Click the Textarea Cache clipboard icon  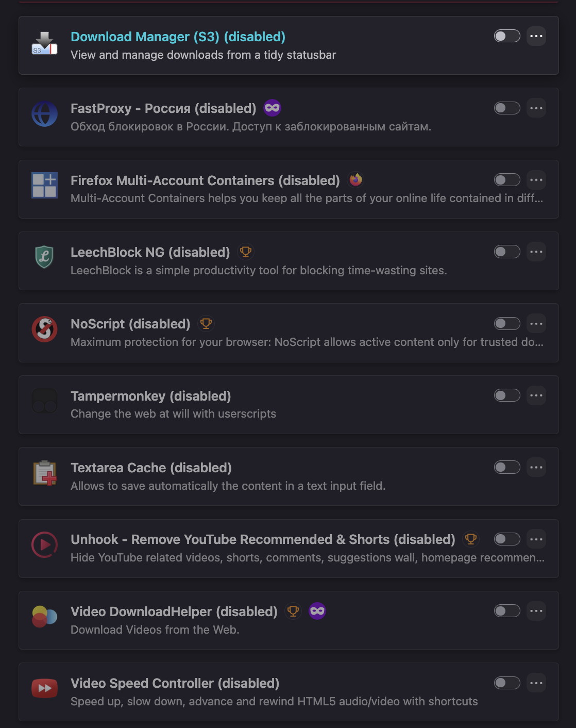pyautogui.click(x=44, y=473)
